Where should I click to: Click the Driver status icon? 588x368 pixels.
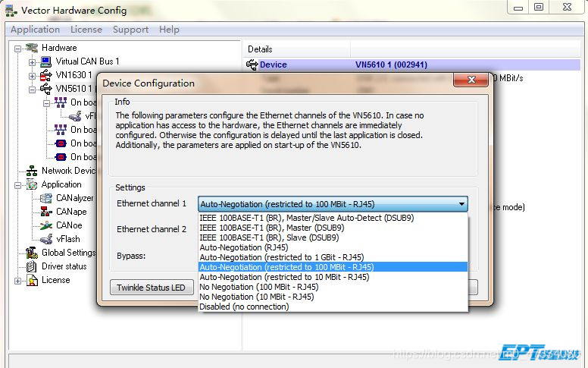coord(32,266)
